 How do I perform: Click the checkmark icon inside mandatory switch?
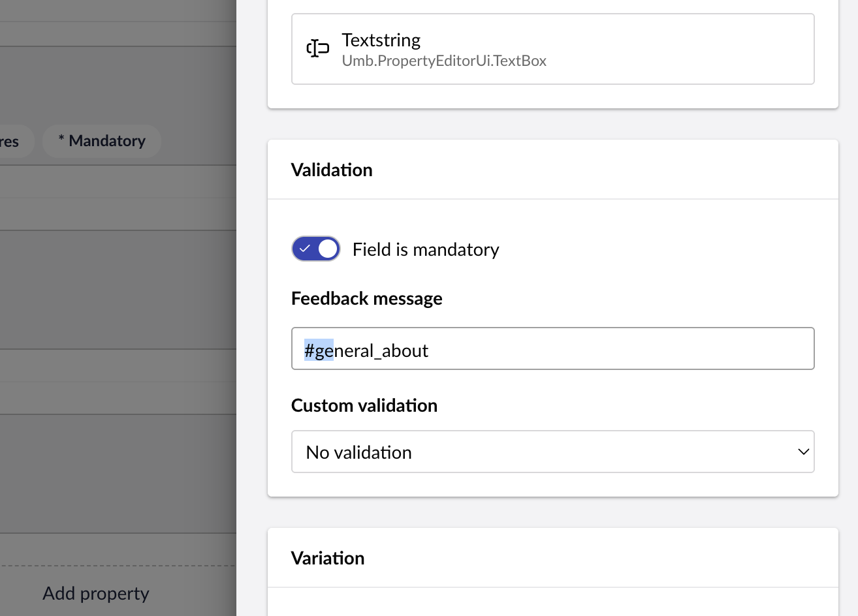[x=305, y=249]
